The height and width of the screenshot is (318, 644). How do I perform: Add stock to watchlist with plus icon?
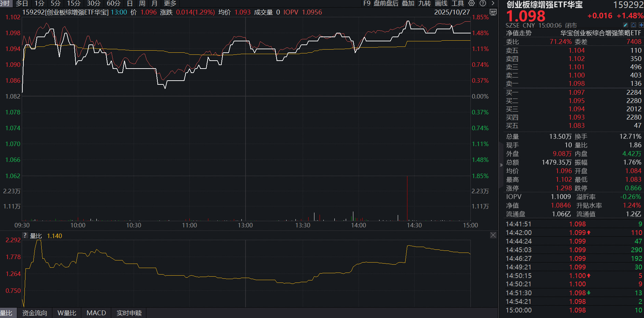coord(641,25)
